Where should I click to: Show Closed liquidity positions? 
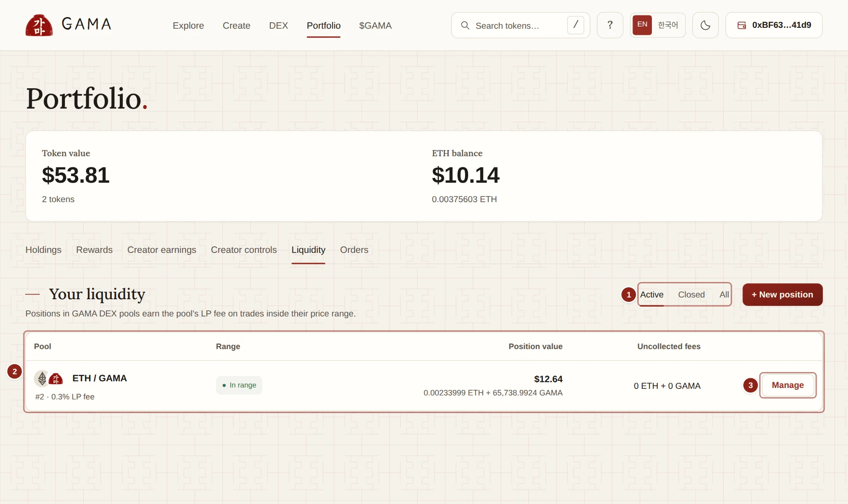(691, 294)
